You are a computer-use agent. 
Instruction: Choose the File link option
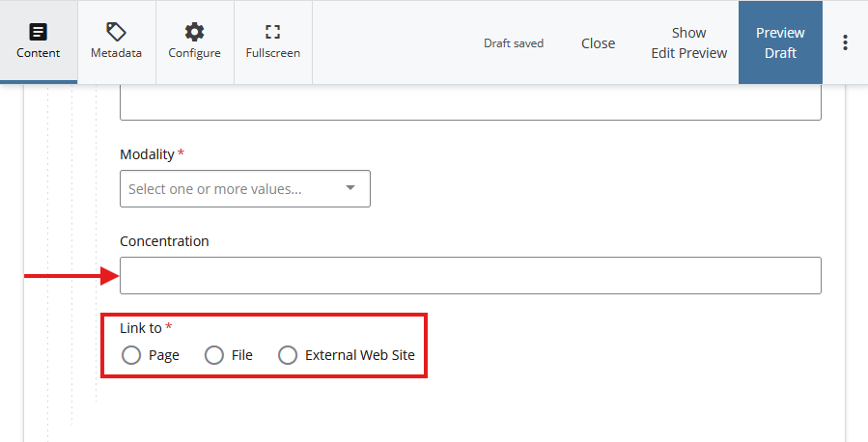[x=214, y=355]
